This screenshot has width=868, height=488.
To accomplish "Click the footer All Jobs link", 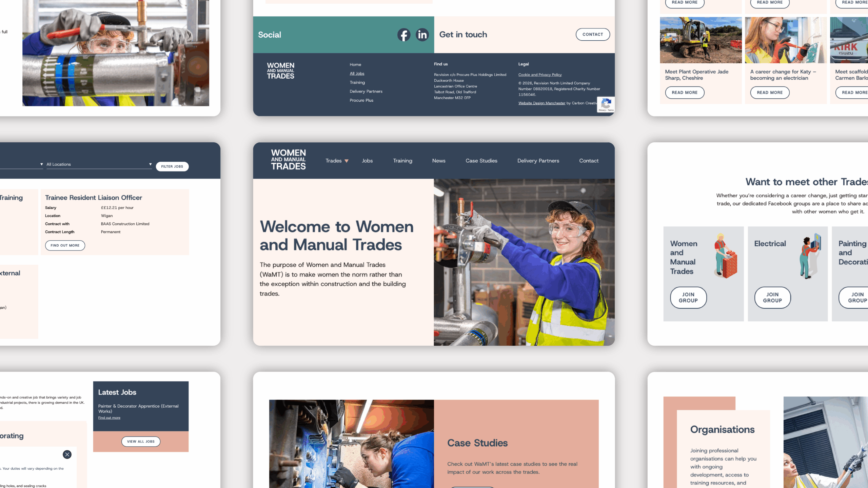I will (x=357, y=74).
